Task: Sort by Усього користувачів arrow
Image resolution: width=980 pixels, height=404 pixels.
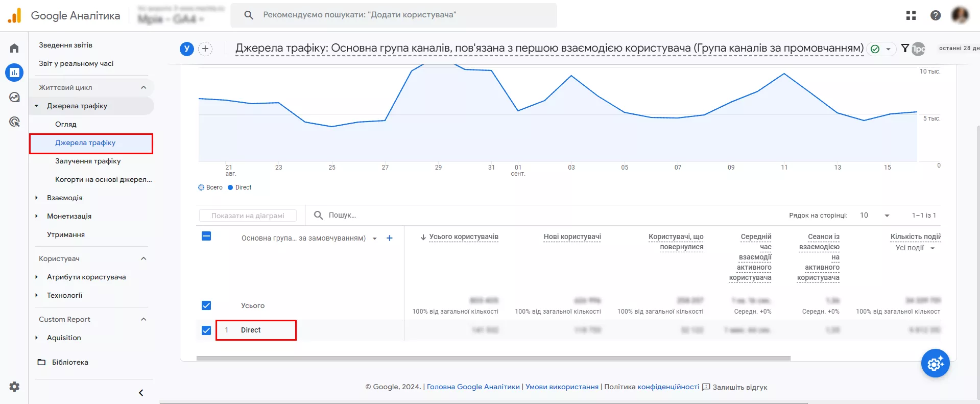Action: pyautogui.click(x=423, y=237)
